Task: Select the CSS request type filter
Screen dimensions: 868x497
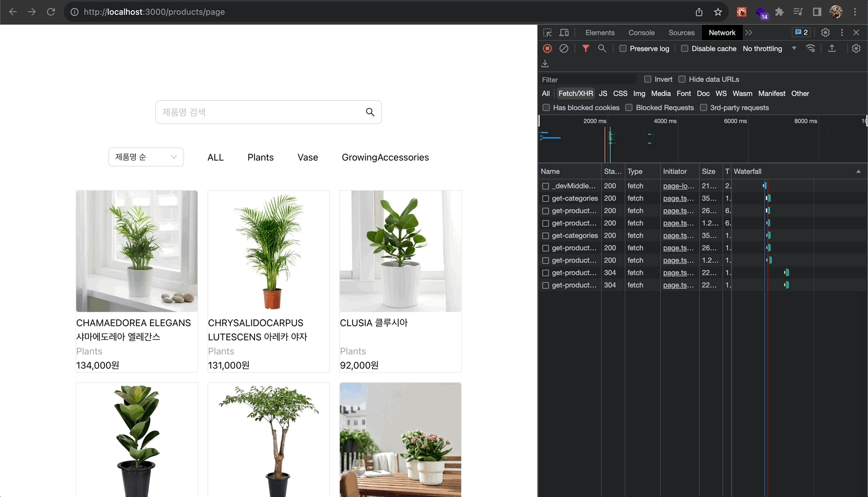Action: tap(620, 93)
